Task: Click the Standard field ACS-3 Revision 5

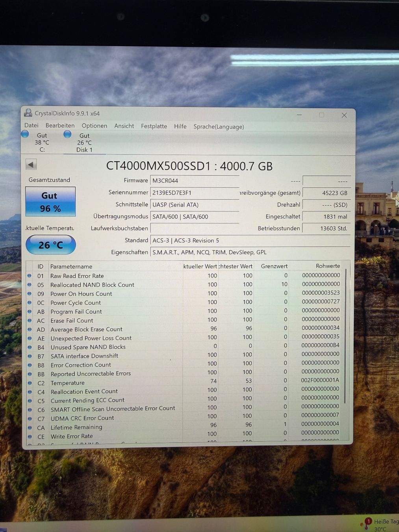Action: click(250, 240)
